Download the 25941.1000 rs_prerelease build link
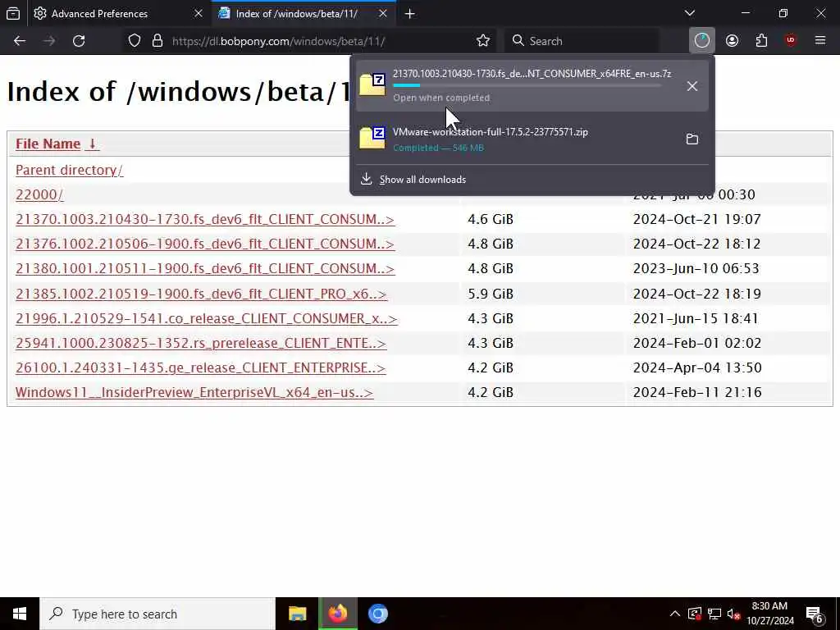This screenshot has width=840, height=630. click(x=201, y=343)
